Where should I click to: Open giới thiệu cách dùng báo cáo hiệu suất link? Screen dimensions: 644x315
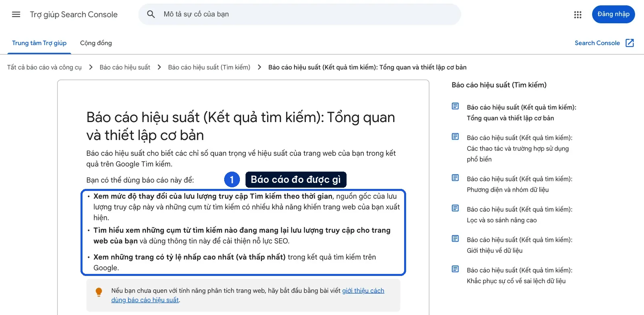[x=248, y=295]
